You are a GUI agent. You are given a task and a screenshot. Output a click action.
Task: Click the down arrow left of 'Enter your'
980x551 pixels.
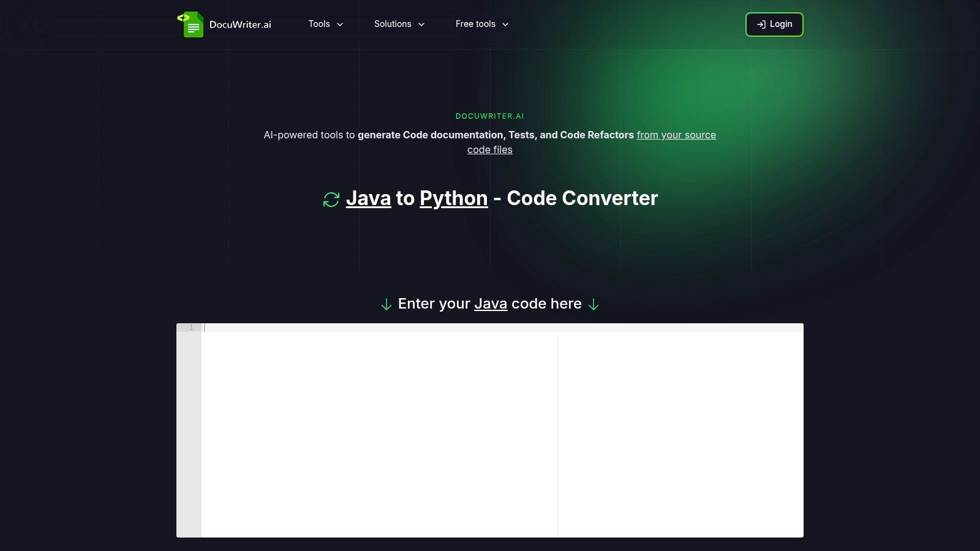(386, 304)
